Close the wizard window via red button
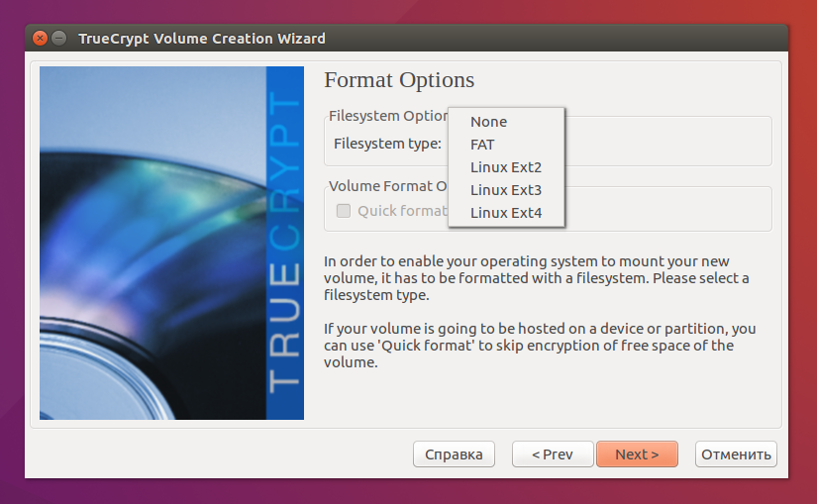Viewport: 817px width, 504px height. pos(41,38)
